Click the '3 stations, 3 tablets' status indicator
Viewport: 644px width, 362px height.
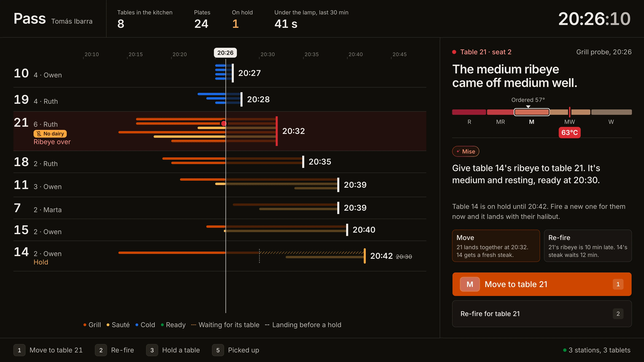pyautogui.click(x=597, y=350)
